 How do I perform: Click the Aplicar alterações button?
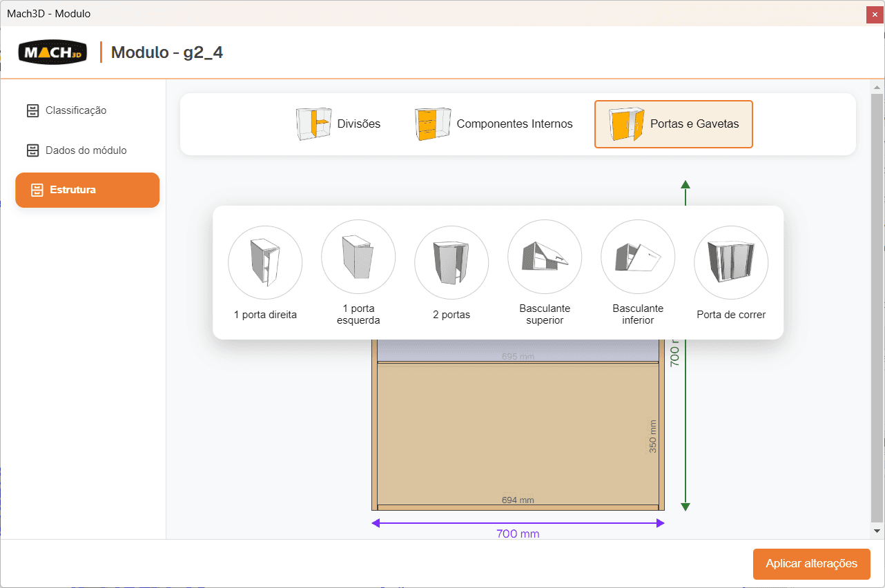point(812,564)
